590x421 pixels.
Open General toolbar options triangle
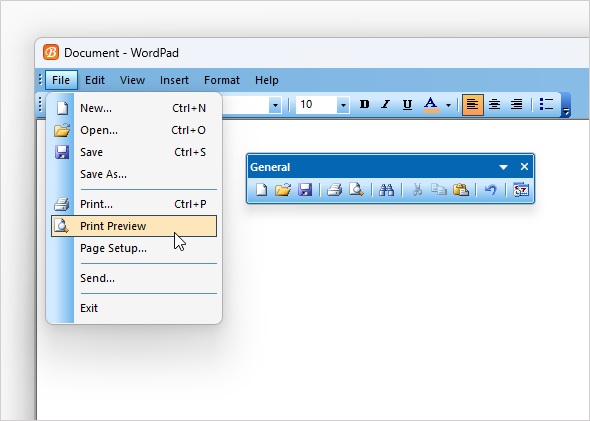tap(503, 167)
